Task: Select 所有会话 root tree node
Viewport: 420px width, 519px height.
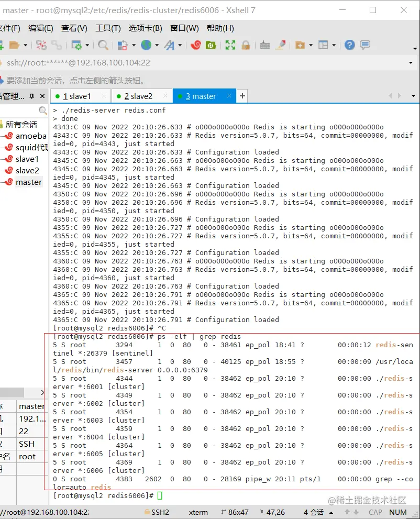Action: 21,125
